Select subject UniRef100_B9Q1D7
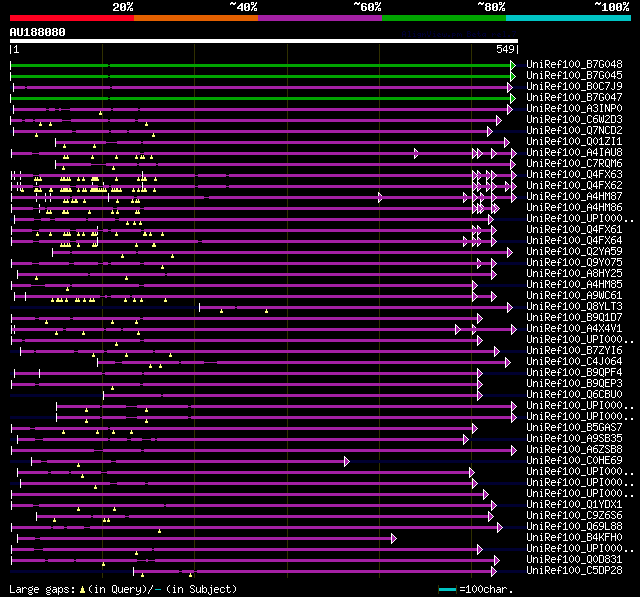 coord(574,318)
